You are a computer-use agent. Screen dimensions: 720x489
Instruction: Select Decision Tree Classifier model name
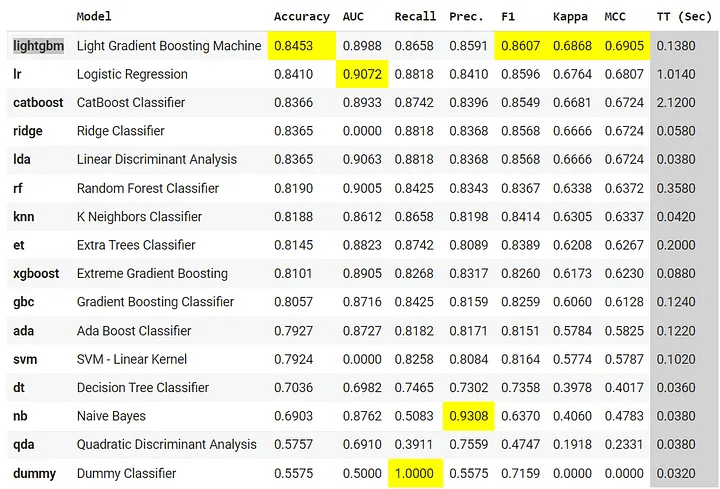tap(143, 388)
